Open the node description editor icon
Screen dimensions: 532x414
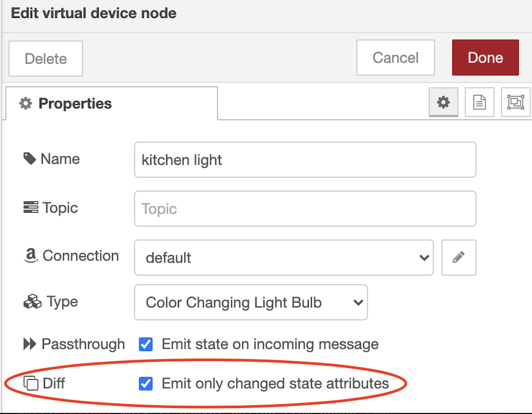pyautogui.click(x=479, y=102)
